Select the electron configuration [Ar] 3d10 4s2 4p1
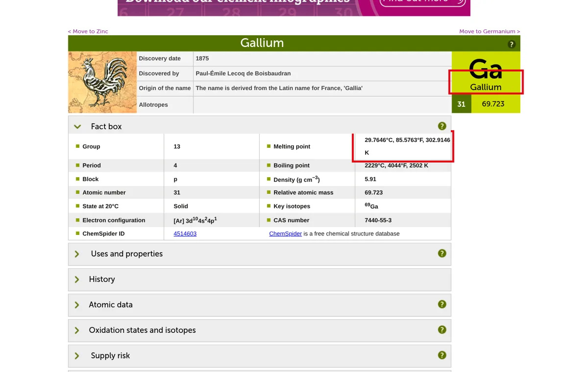This screenshot has width=588, height=372. 195,220
